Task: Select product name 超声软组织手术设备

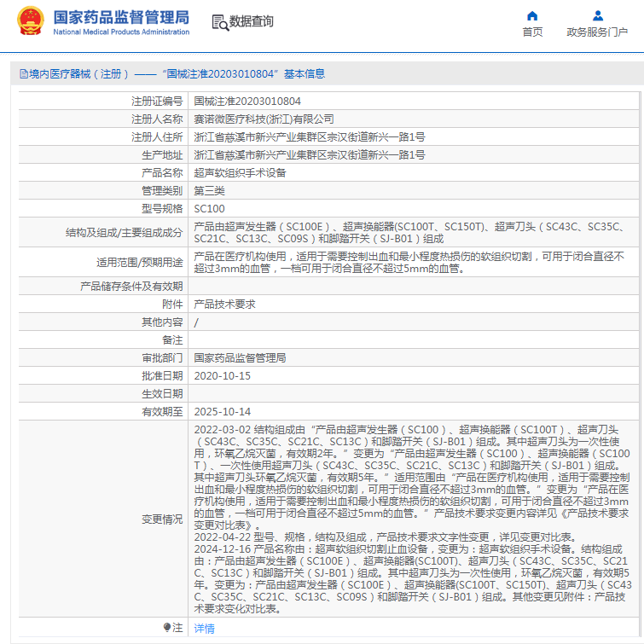Action: point(240,172)
